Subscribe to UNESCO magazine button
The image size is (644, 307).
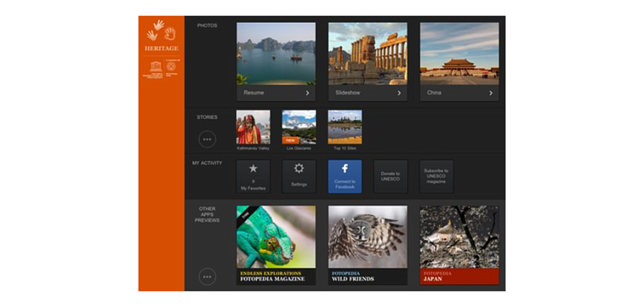point(436,177)
